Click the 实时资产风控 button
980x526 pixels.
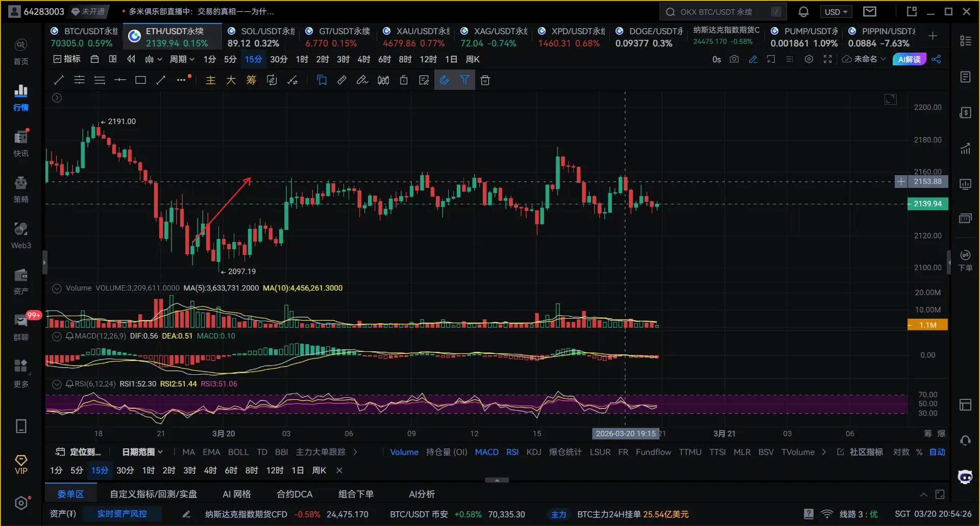tap(122, 514)
